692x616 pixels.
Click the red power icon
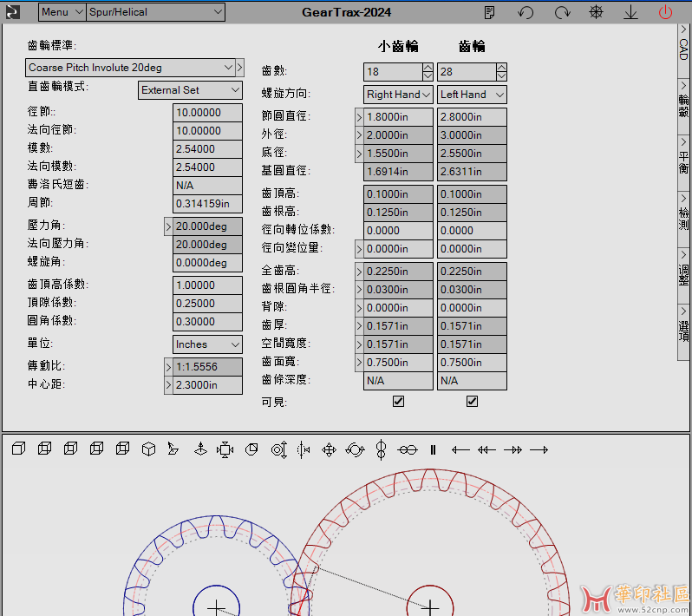click(x=665, y=12)
